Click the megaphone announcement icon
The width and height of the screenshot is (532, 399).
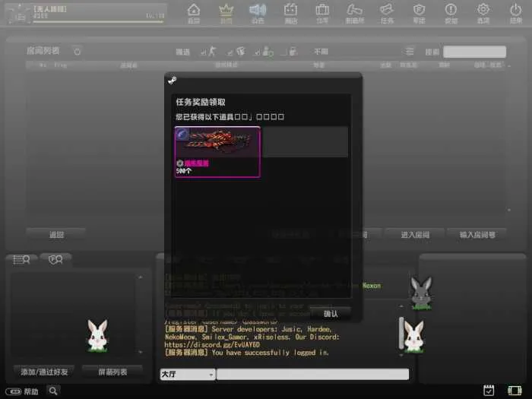(258, 13)
